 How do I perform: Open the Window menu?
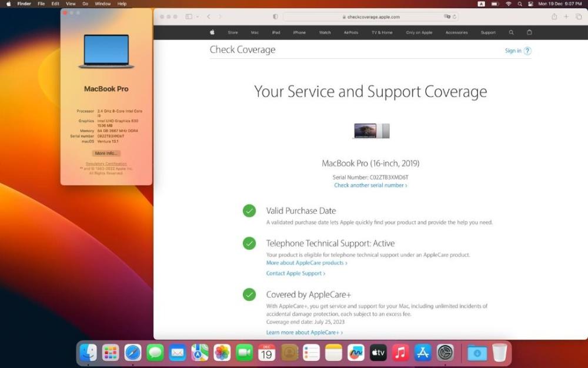click(103, 4)
